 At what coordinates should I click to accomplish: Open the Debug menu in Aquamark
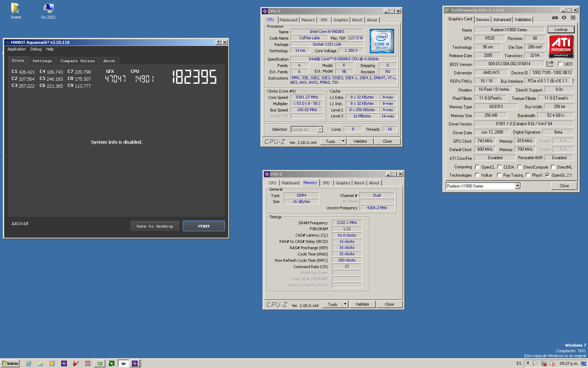coord(36,49)
